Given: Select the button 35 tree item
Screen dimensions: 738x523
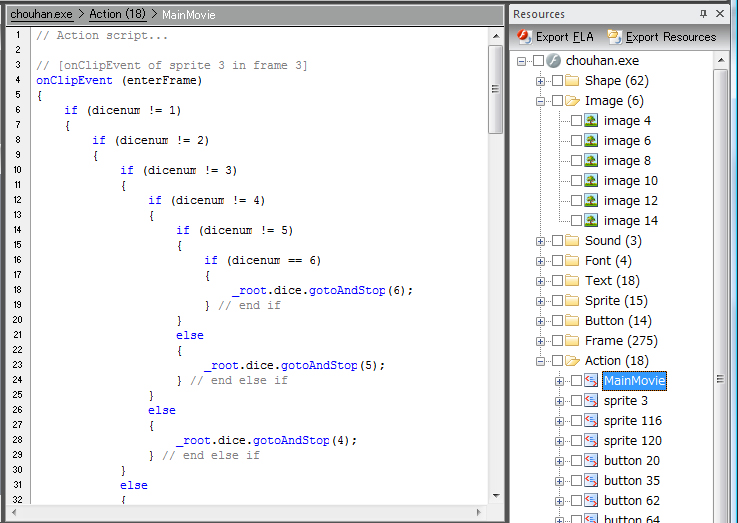Looking at the screenshot, I should coord(632,481).
